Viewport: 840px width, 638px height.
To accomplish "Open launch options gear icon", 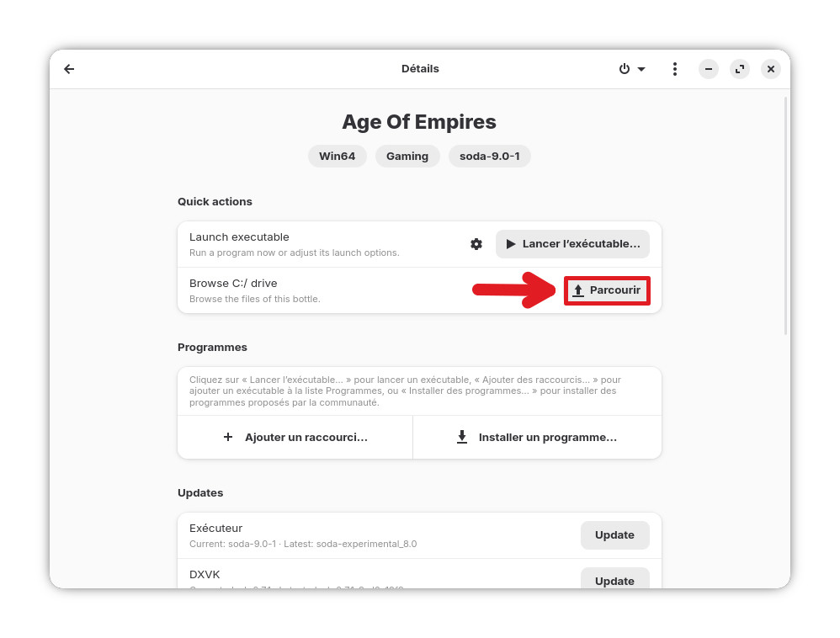I will [476, 244].
